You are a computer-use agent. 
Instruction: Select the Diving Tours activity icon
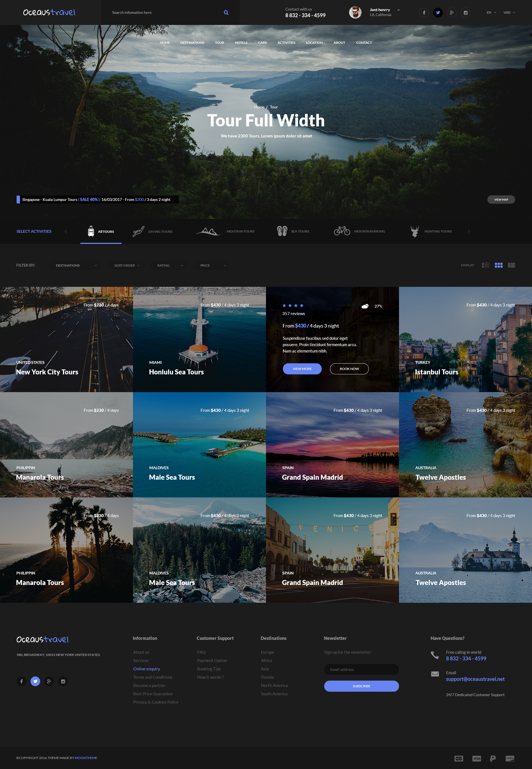tap(138, 231)
